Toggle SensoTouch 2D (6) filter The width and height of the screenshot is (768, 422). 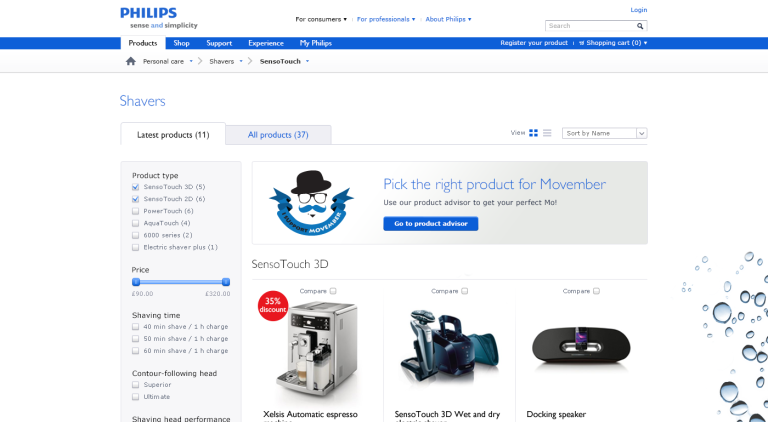pos(136,199)
